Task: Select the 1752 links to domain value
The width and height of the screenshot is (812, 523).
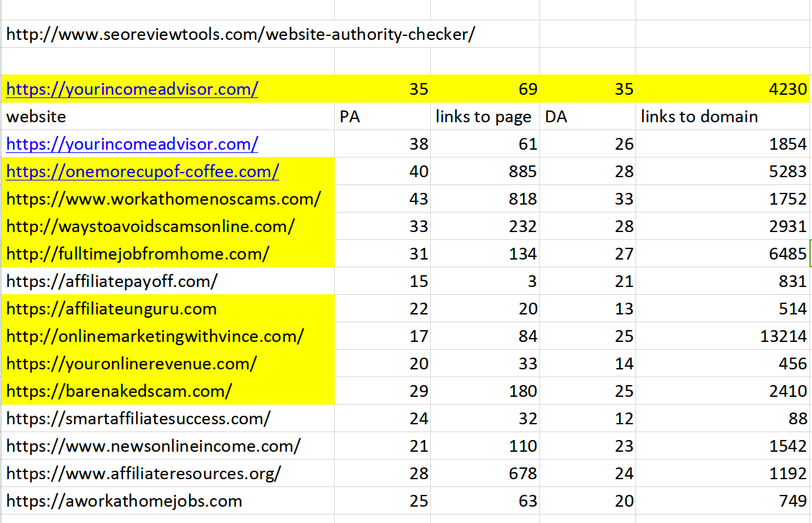Action: [x=724, y=199]
